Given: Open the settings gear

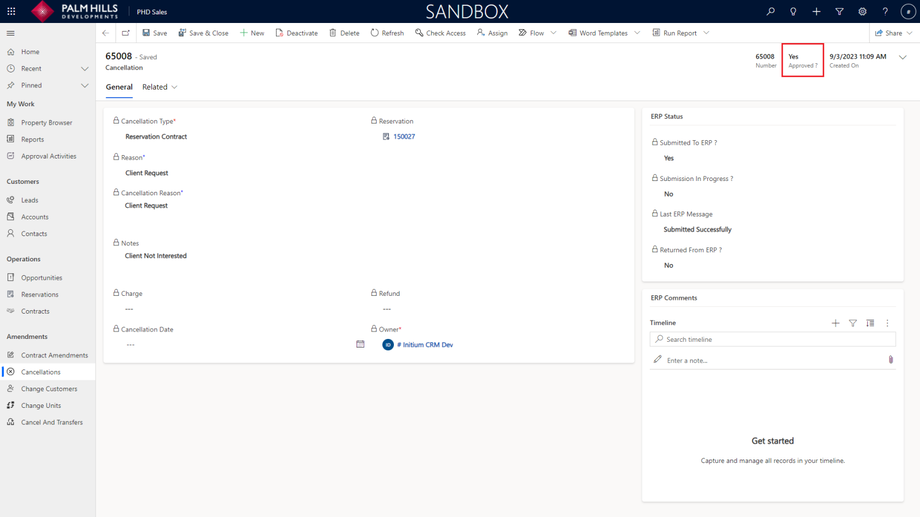Looking at the screenshot, I should 862,11.
